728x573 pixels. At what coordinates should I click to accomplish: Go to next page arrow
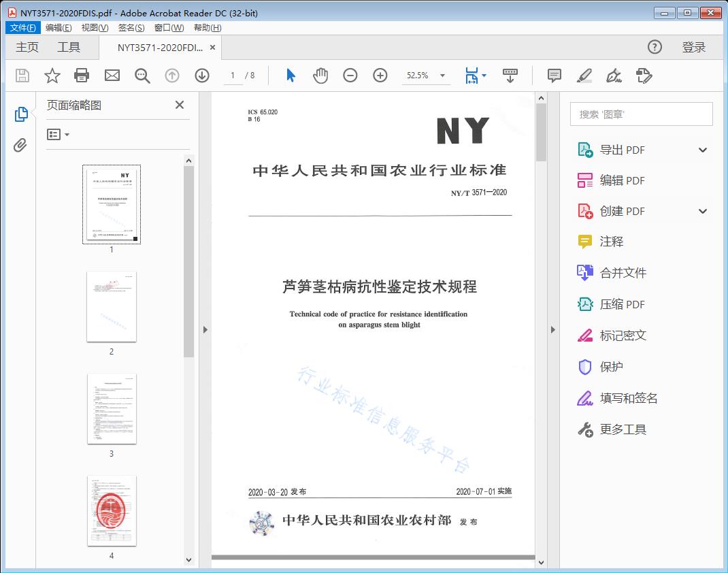pyautogui.click(x=202, y=76)
